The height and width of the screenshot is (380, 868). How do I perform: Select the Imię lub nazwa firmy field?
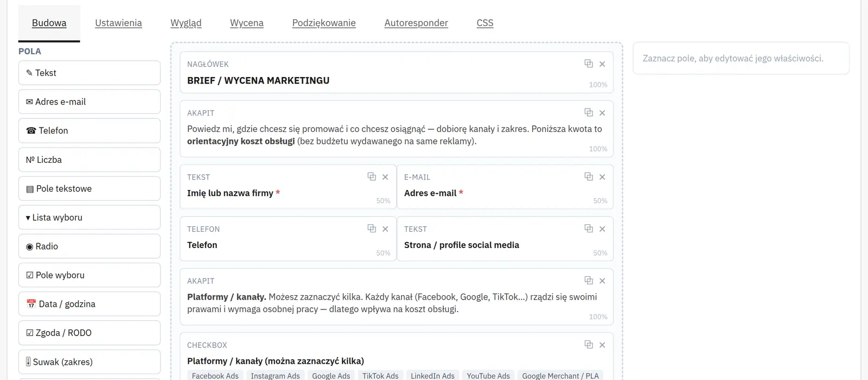(x=288, y=187)
